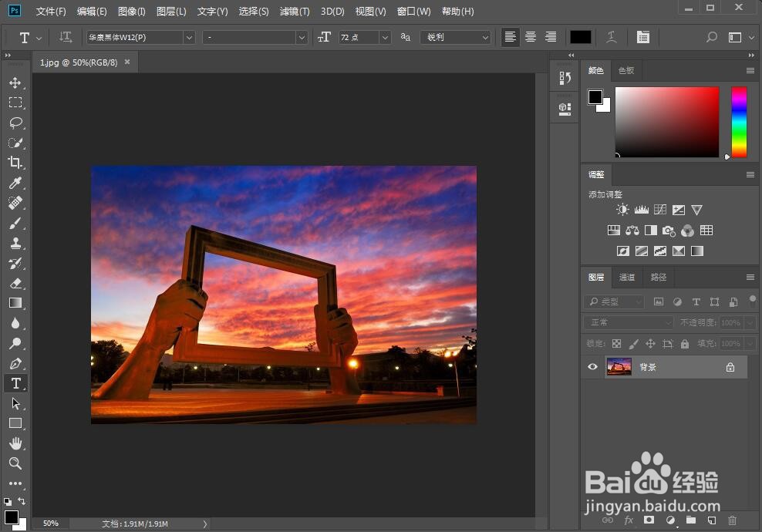The height and width of the screenshot is (532, 762).
Task: Select the Path Selection tool
Action: [15, 403]
